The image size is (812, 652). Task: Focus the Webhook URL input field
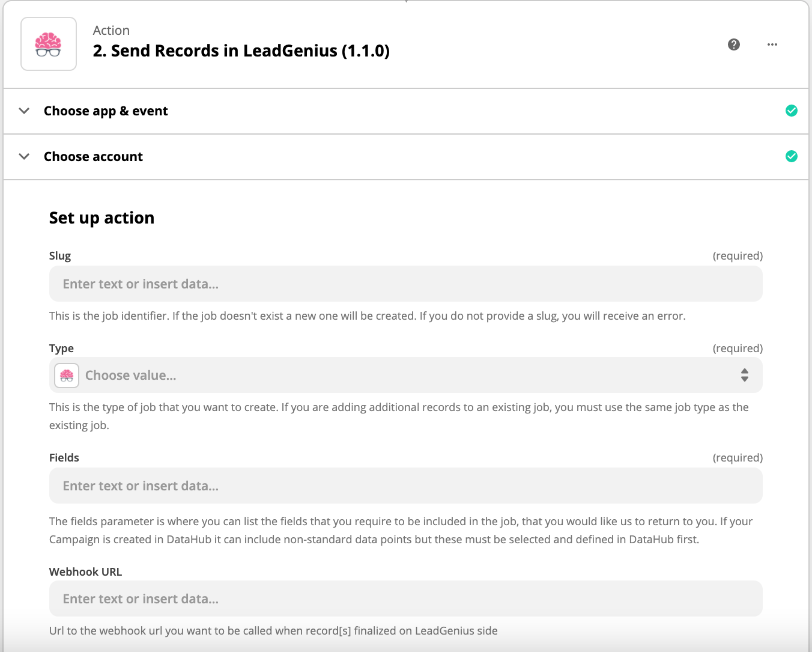point(406,599)
